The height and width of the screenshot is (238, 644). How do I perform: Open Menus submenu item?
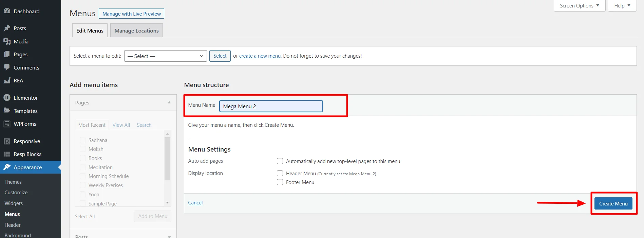pos(12,214)
